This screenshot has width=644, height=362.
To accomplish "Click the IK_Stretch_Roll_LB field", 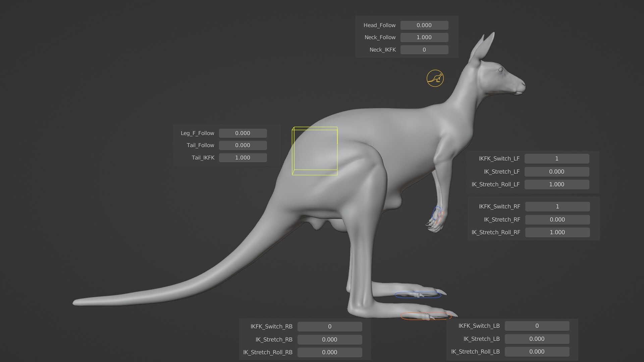I will [x=537, y=352].
